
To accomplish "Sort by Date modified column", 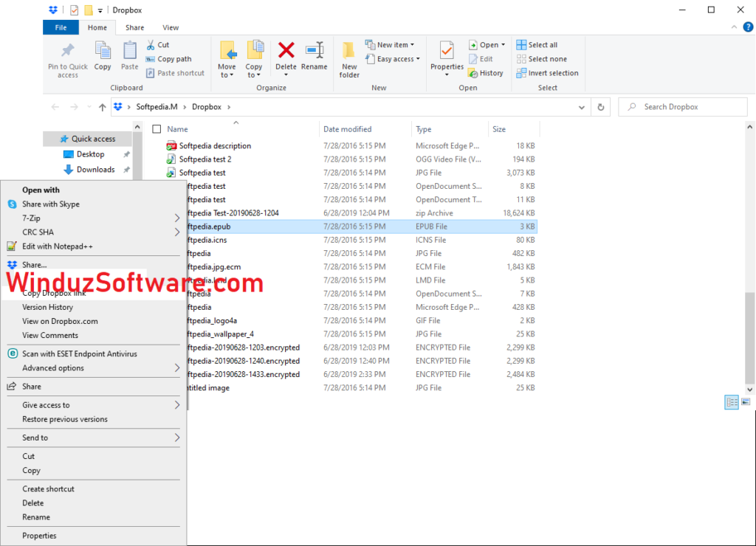I will 365,129.
